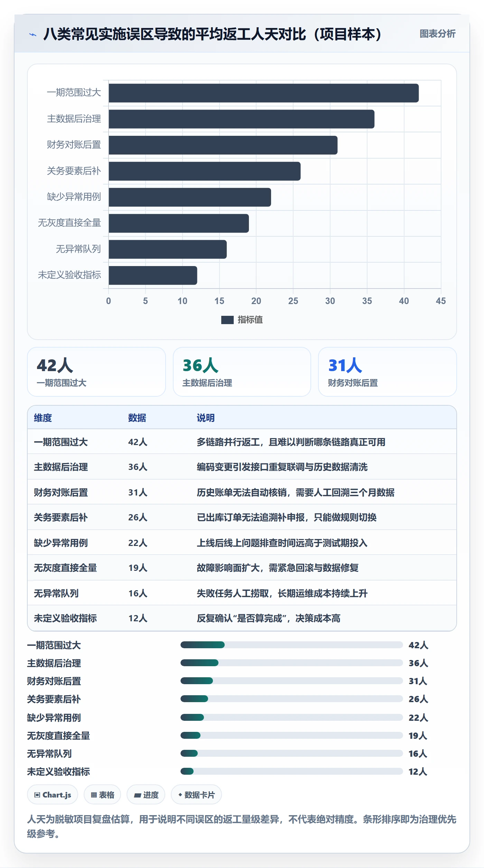The width and height of the screenshot is (484, 868).
Task: Click table text 历史账单无法自动核销，需要人工回溯三个月数据
Action: click(296, 492)
